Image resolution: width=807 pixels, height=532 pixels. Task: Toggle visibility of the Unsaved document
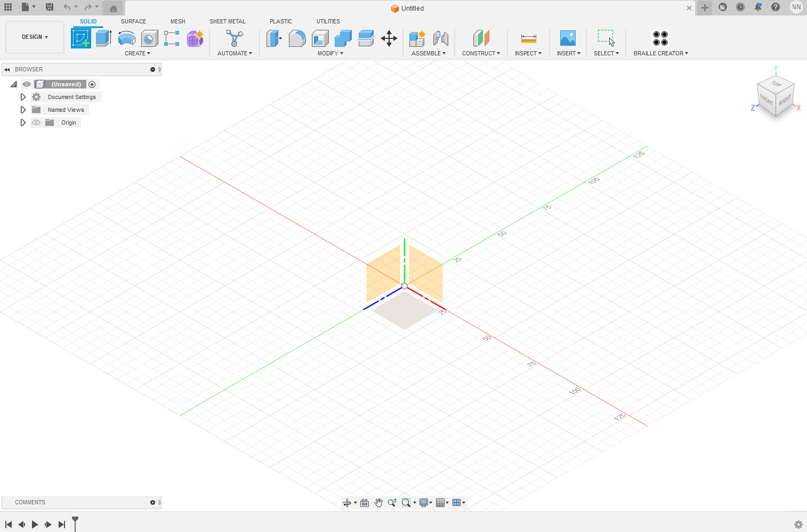[26, 84]
